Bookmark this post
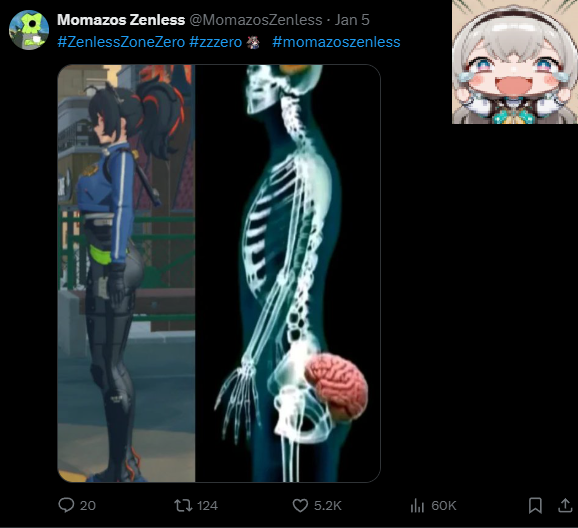578x528 pixels. point(535,505)
